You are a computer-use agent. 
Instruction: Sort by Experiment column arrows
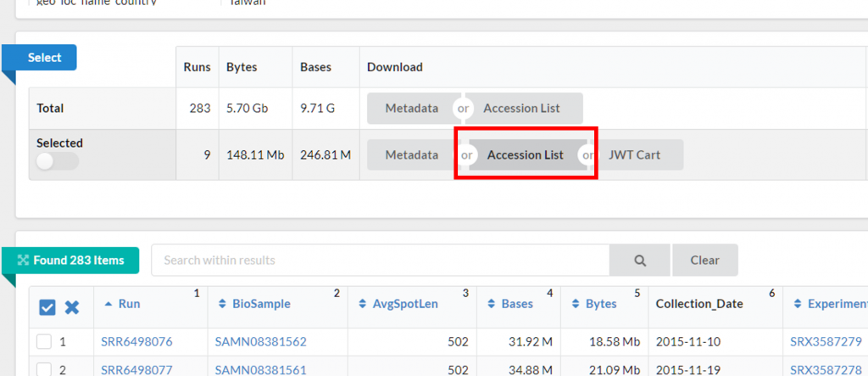point(798,304)
